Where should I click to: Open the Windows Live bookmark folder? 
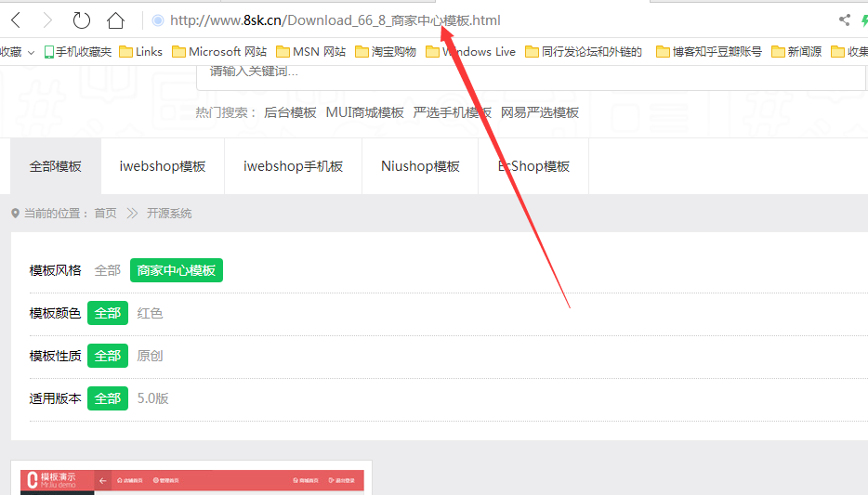(x=470, y=52)
